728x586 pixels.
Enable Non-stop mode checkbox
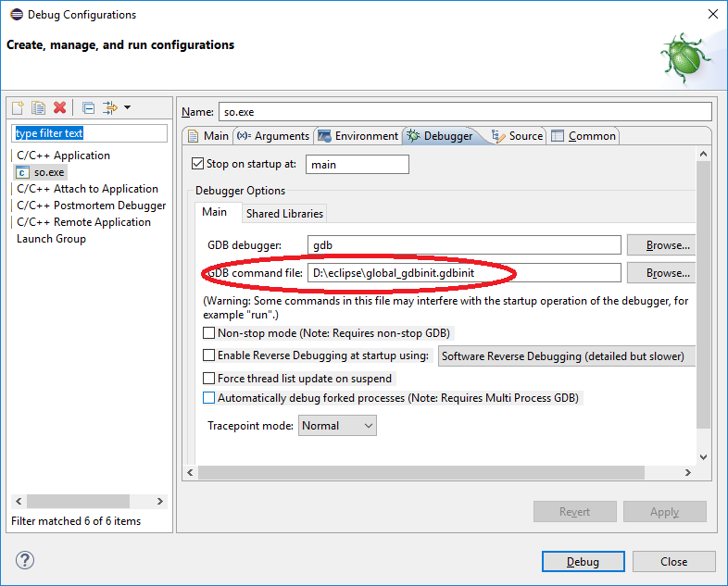208,332
